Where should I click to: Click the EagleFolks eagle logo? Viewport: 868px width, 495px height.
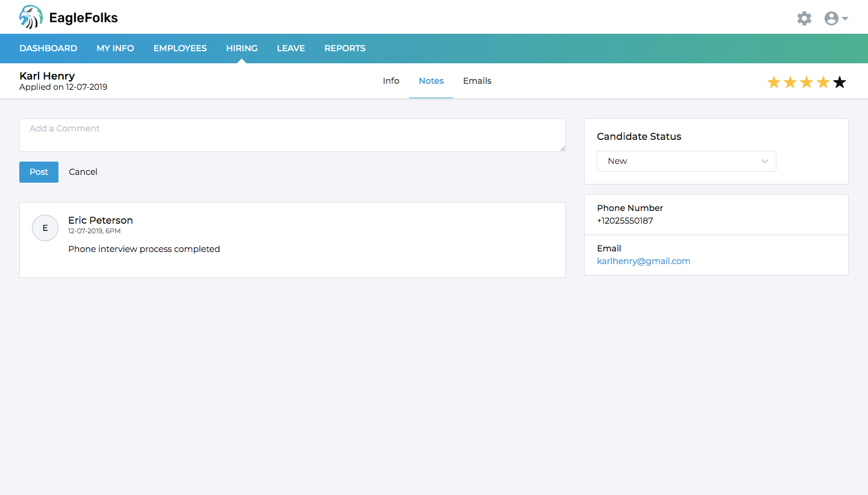[31, 17]
